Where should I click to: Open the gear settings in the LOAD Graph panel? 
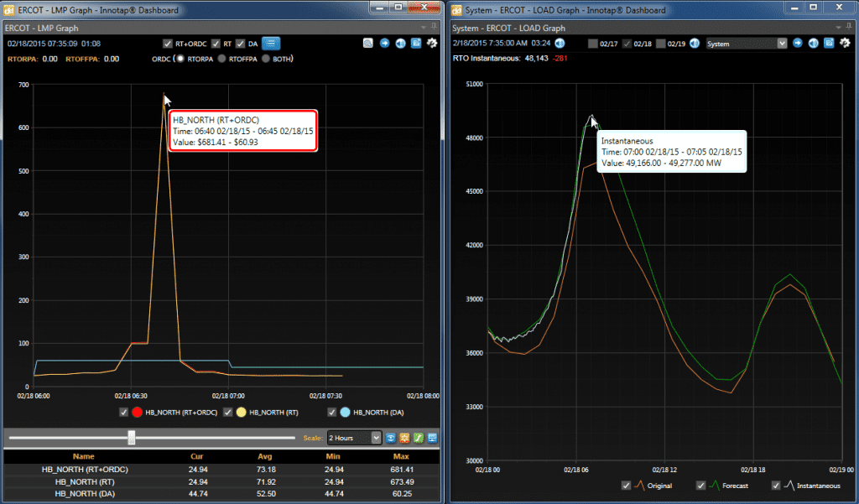pos(846,43)
